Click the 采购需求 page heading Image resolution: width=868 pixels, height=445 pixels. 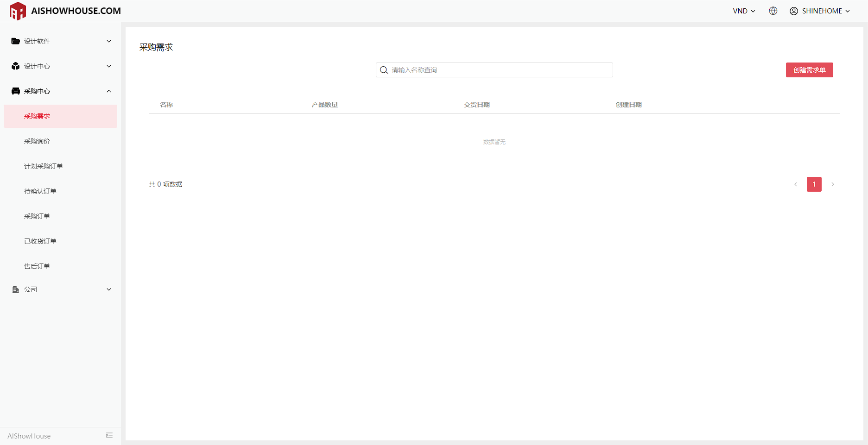156,47
